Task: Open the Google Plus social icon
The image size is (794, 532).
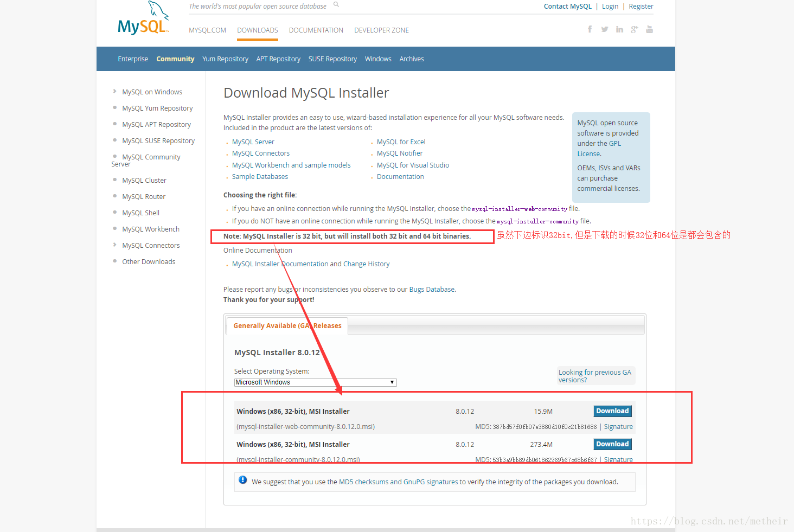Action: pos(635,29)
